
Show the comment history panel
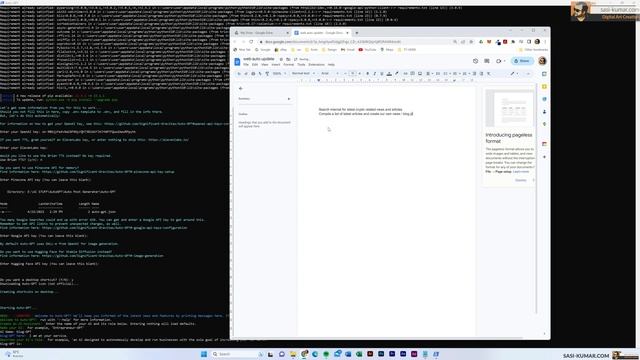pos(487,61)
